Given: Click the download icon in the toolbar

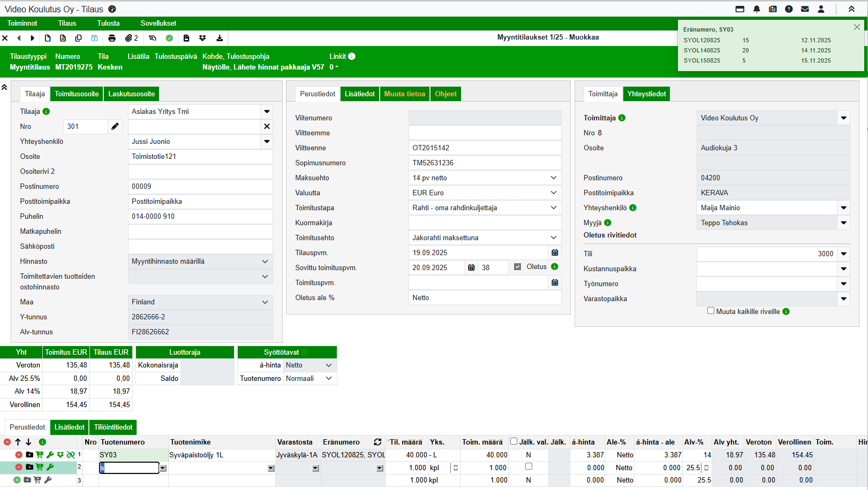Looking at the screenshot, I should [220, 38].
